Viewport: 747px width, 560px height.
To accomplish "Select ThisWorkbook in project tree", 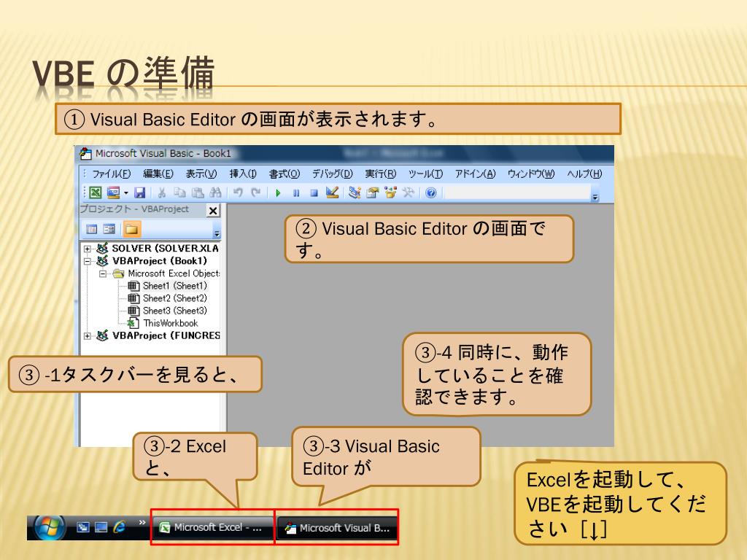I will coord(171,323).
